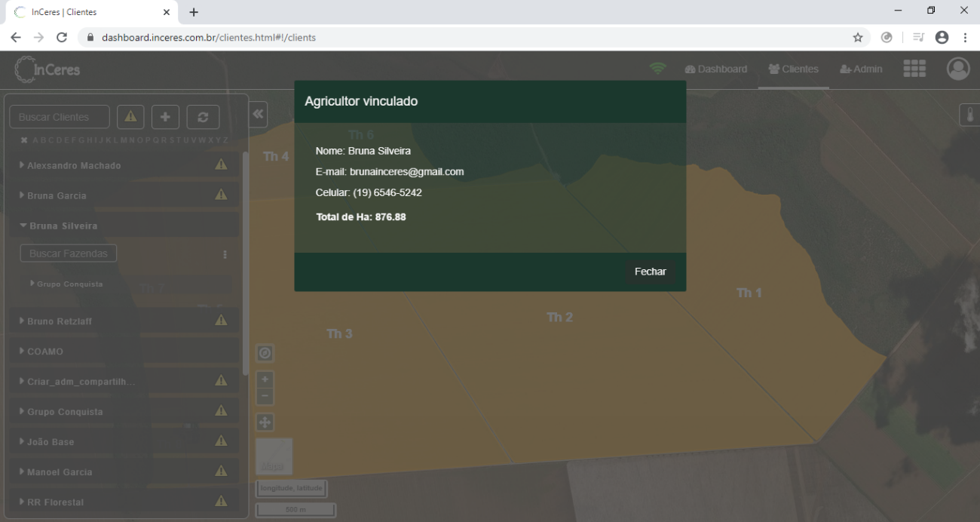
Task: Click warning icon on Bruna Garcia row
Action: [x=221, y=195]
